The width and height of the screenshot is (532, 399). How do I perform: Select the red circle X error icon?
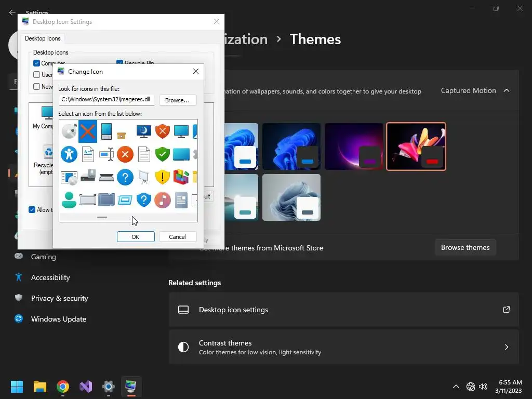point(125,154)
